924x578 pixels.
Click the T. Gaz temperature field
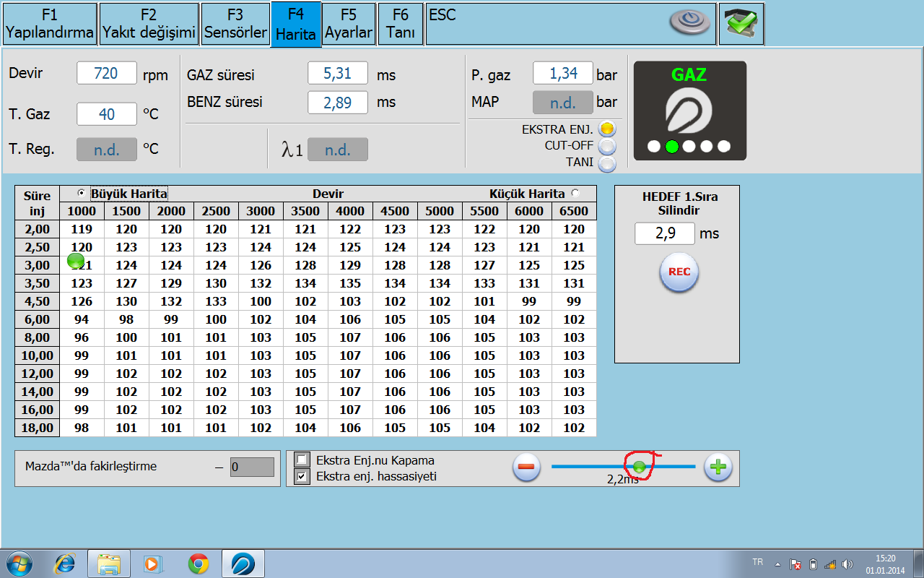107,114
